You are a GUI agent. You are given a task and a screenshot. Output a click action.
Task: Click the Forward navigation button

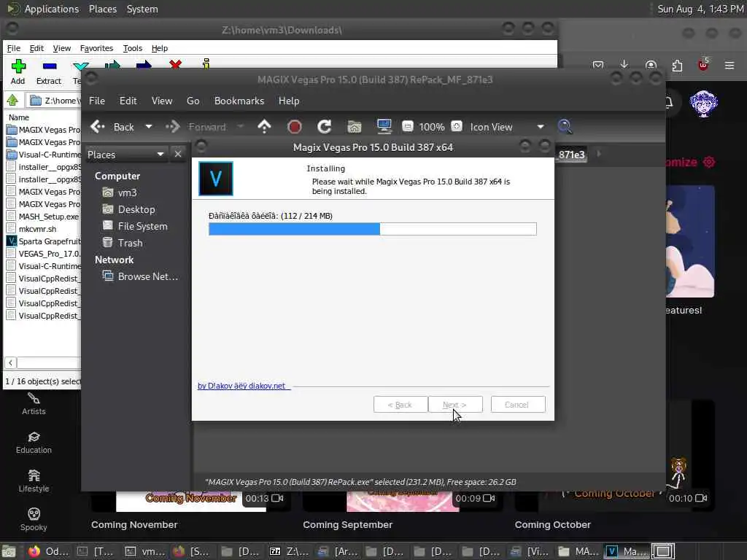click(x=196, y=127)
